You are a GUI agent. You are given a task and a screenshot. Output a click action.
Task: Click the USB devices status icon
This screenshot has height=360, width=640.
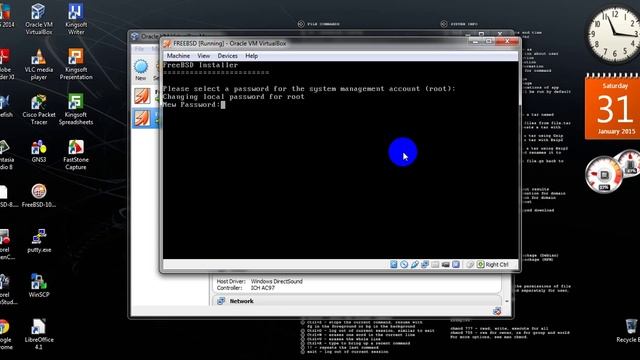click(415, 264)
